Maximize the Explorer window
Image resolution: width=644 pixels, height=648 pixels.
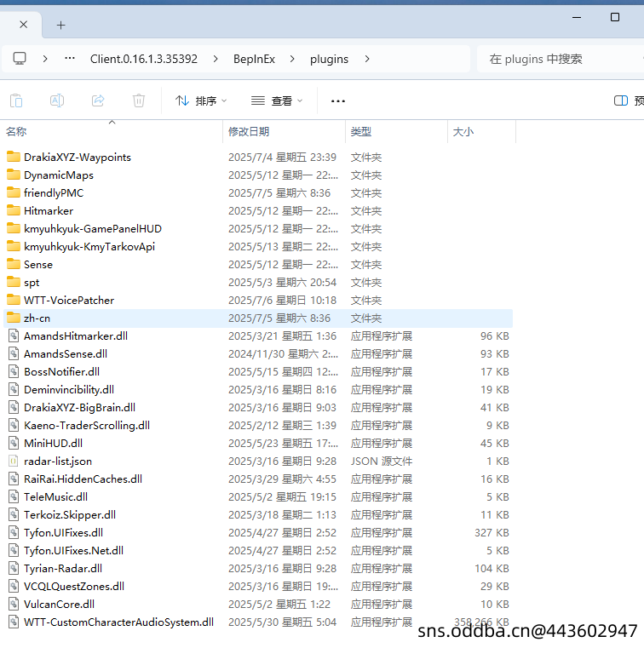tap(615, 17)
